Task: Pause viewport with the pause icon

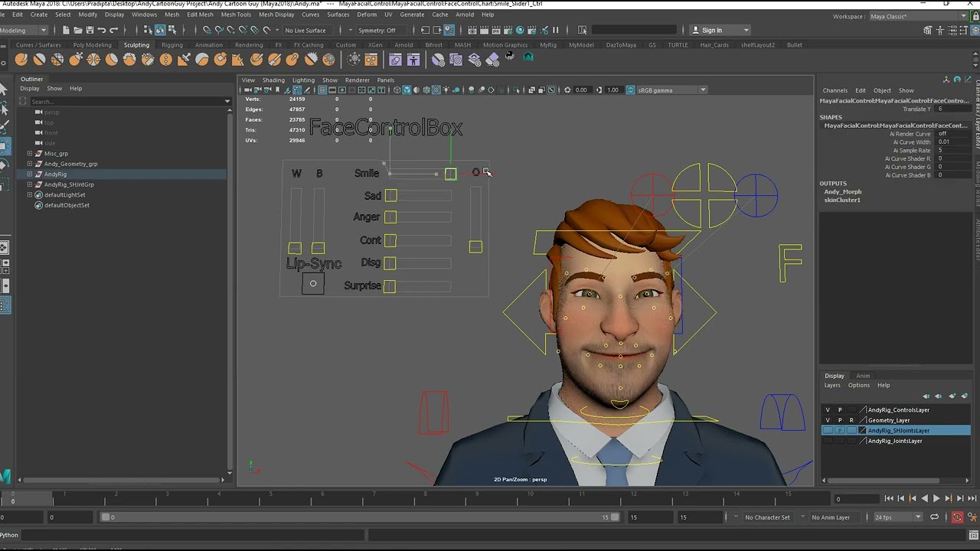Action: click(x=556, y=30)
